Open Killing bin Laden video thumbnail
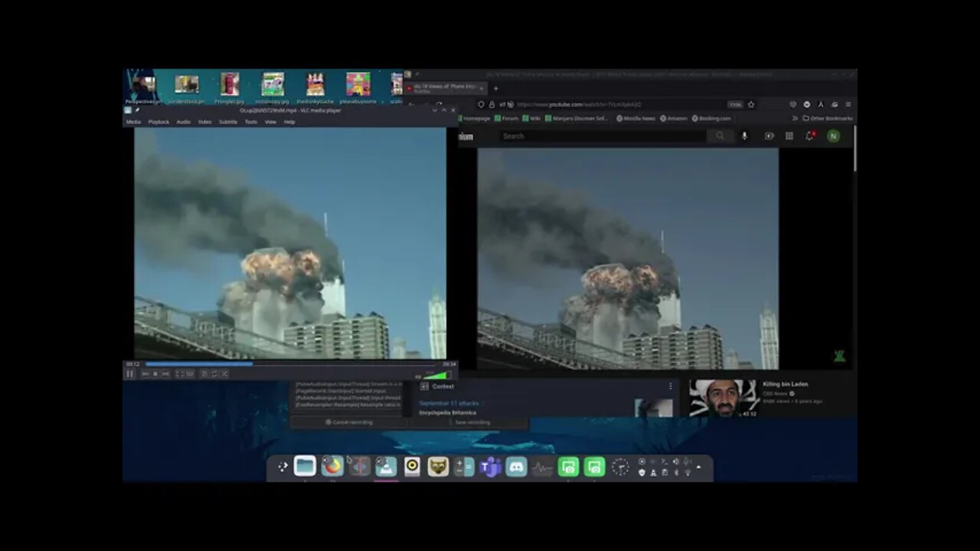Screen dimensions: 980x551 click(x=724, y=398)
